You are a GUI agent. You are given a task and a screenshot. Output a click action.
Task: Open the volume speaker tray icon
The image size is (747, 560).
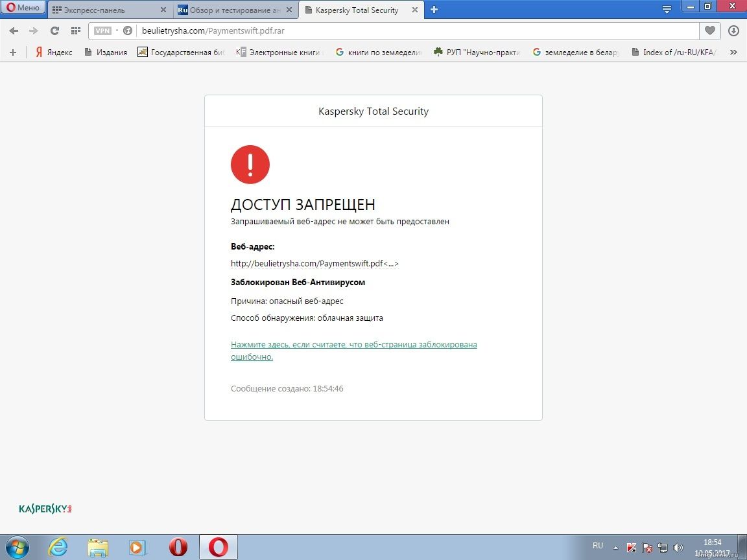tap(678, 548)
